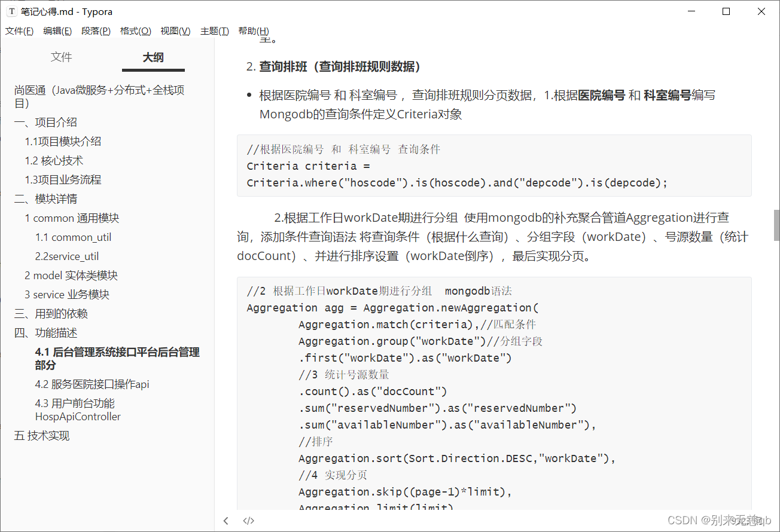Maximize the Typora window

coord(726,11)
